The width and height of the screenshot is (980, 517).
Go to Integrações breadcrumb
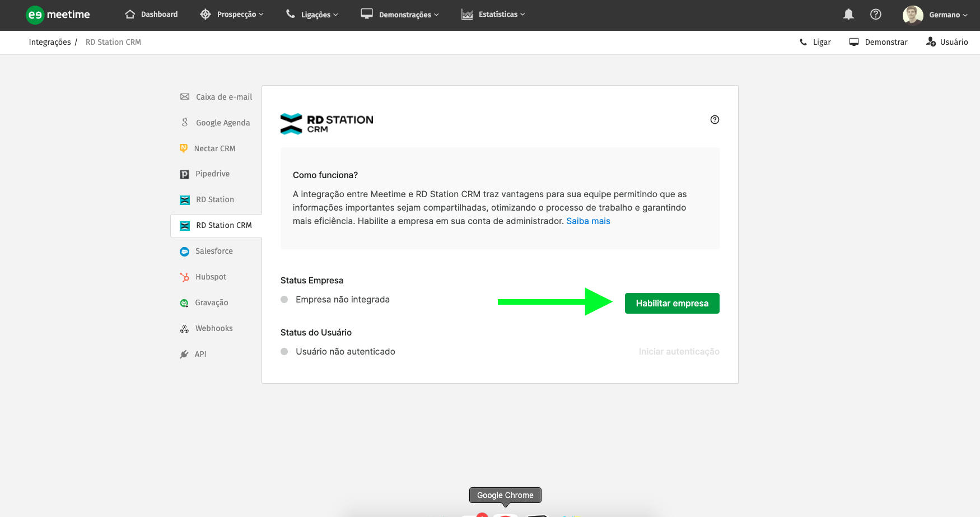pos(50,43)
